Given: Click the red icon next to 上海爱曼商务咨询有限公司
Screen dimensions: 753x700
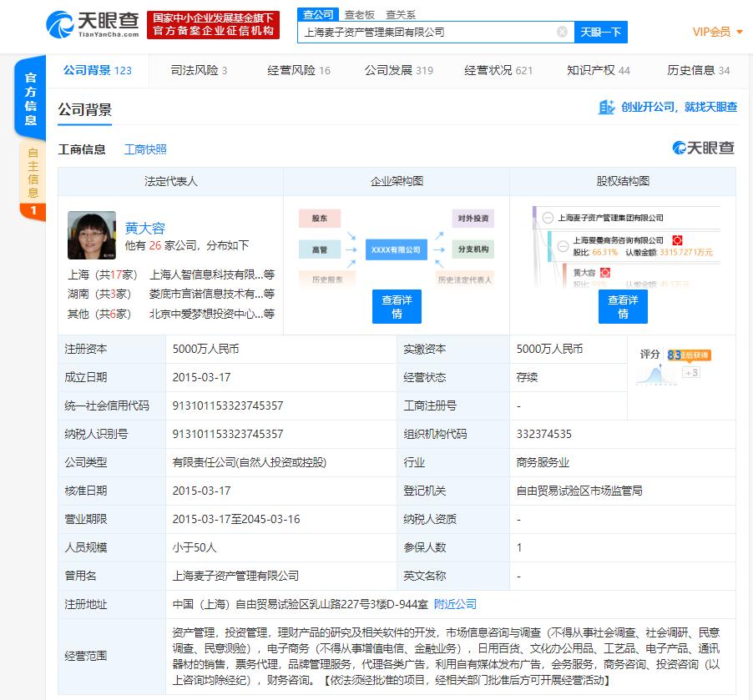Looking at the screenshot, I should pyautogui.click(x=677, y=240).
